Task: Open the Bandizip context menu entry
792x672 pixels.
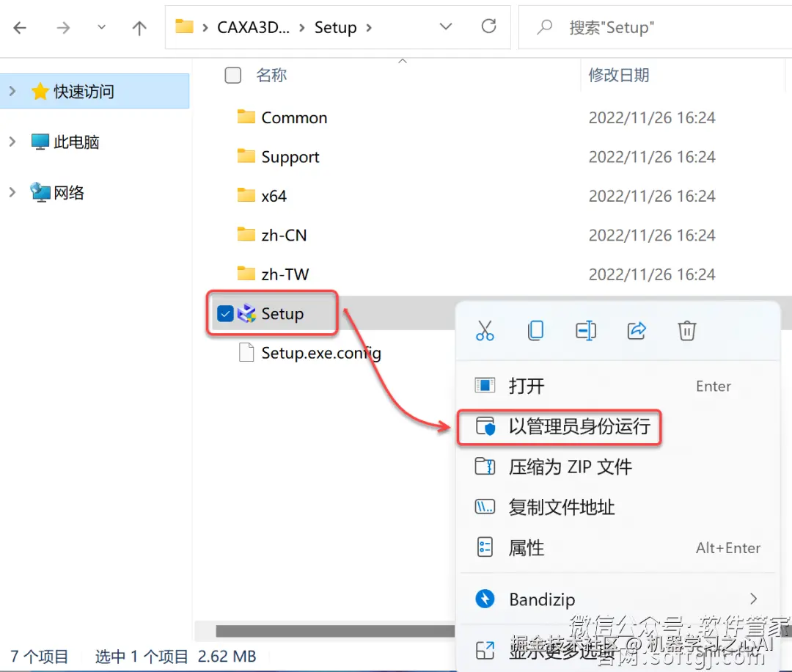Action: tap(618, 599)
